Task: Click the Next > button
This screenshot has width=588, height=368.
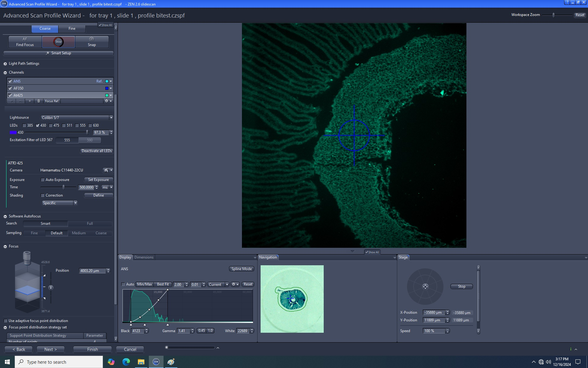Action: click(51, 349)
